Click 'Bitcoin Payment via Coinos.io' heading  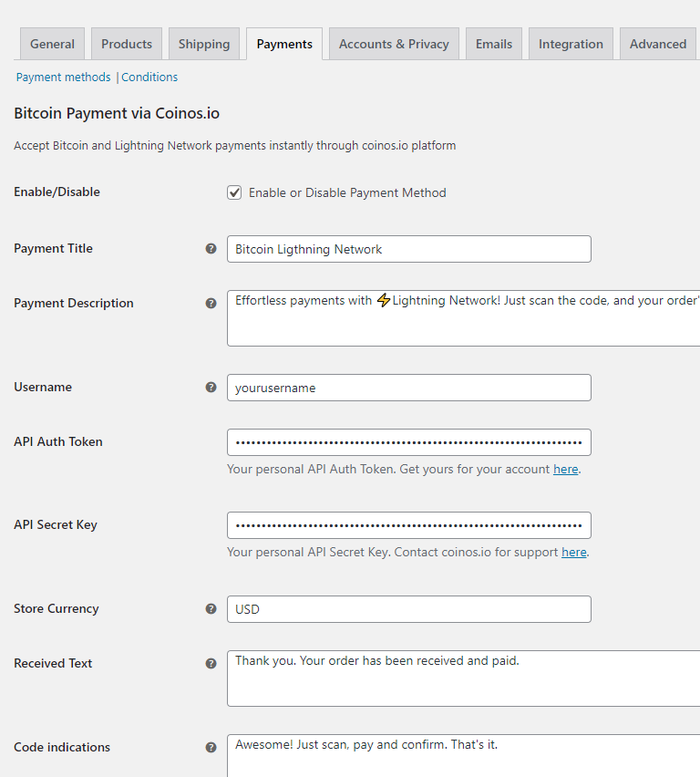coord(117,113)
